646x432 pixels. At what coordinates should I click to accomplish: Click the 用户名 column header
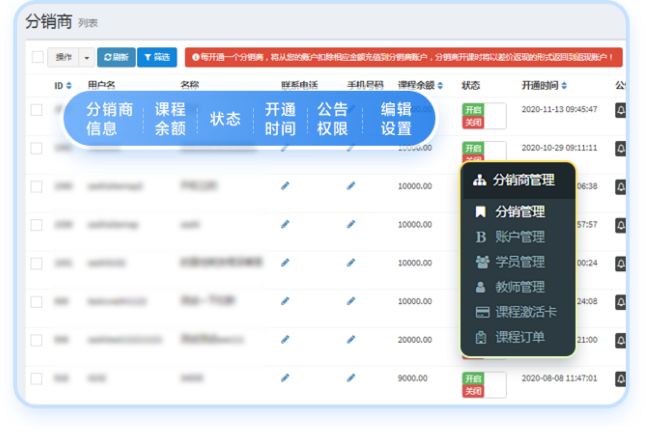[x=101, y=85]
